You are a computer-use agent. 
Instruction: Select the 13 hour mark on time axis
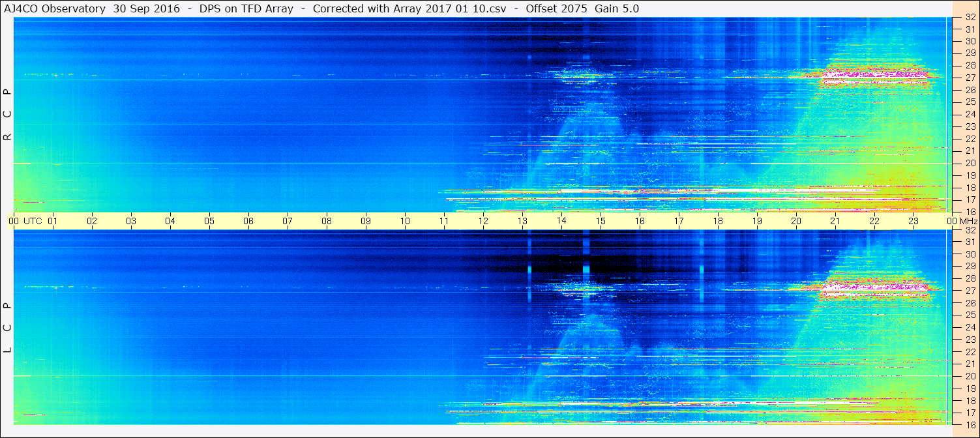tap(522, 221)
